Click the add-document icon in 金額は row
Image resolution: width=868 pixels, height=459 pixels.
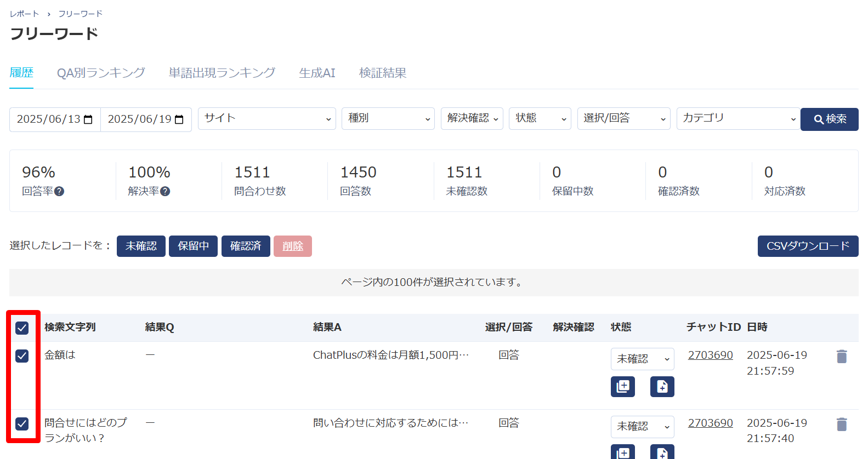tap(662, 387)
